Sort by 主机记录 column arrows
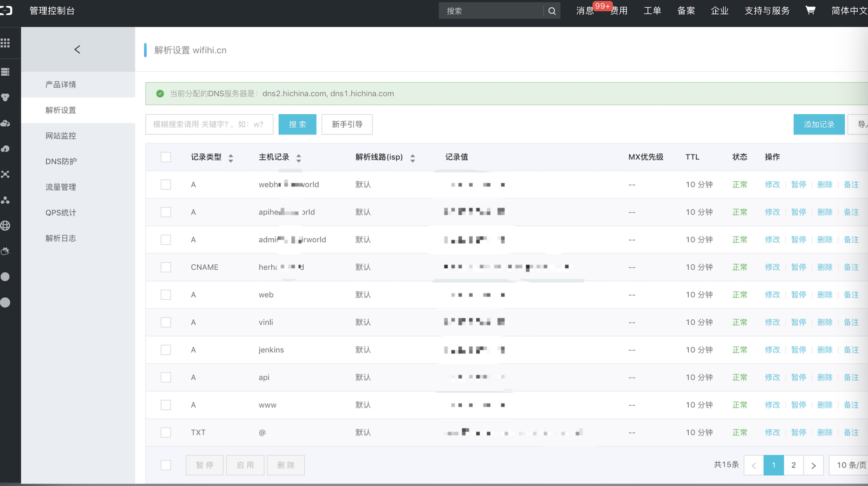 (x=299, y=158)
